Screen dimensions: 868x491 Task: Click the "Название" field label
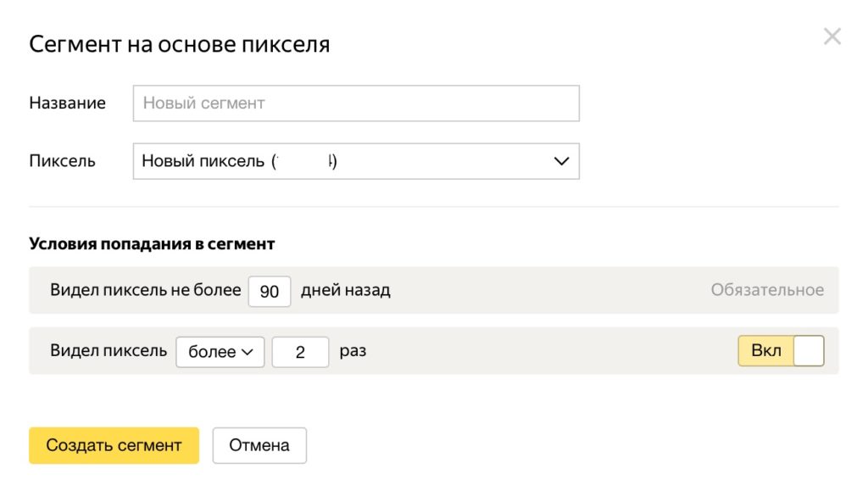[68, 103]
